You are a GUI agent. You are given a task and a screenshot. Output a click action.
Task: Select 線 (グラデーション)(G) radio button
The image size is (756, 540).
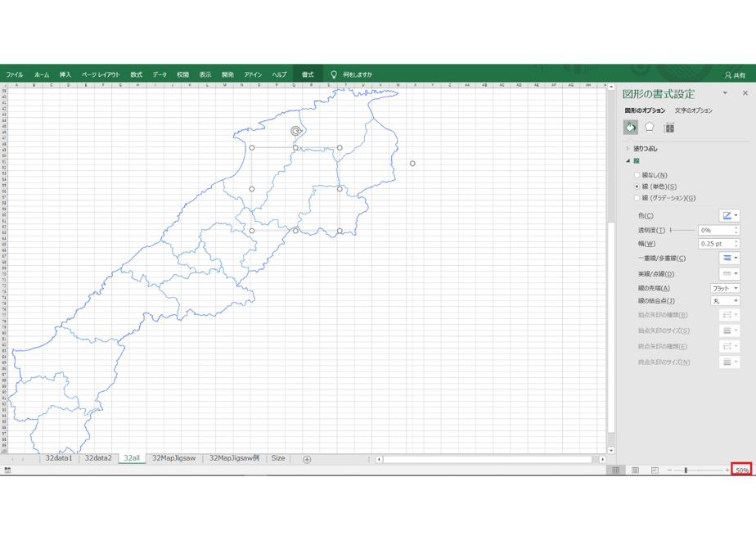(637, 198)
